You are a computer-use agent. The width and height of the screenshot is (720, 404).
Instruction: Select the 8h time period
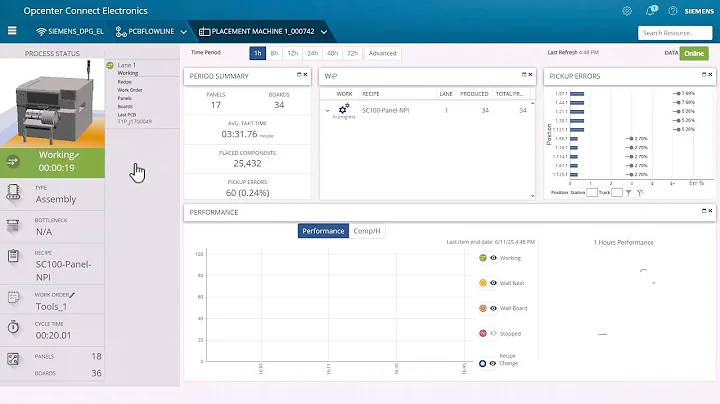coord(274,53)
